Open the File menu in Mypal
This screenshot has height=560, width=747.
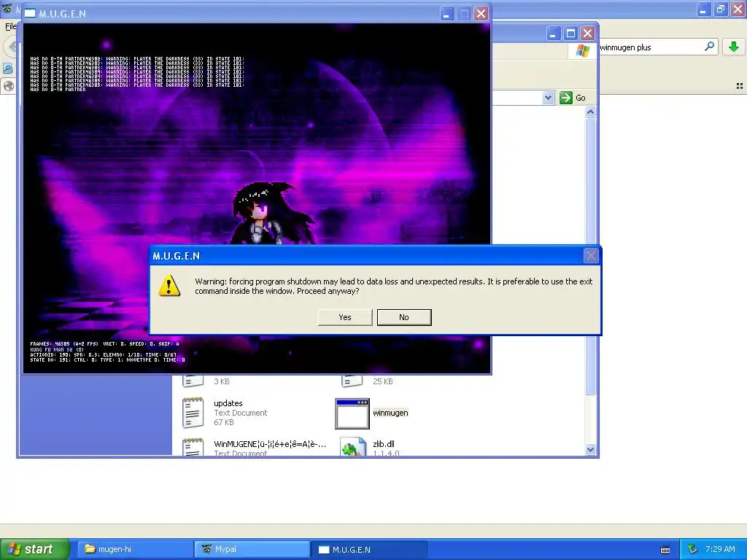tap(10, 26)
